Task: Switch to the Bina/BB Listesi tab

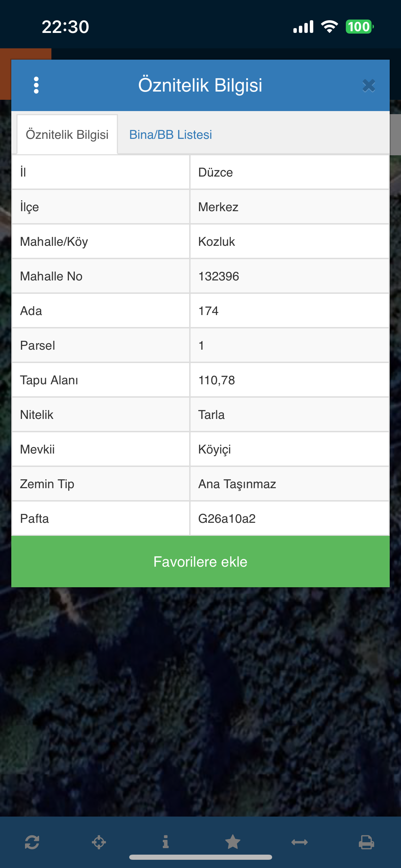Action: tap(170, 135)
